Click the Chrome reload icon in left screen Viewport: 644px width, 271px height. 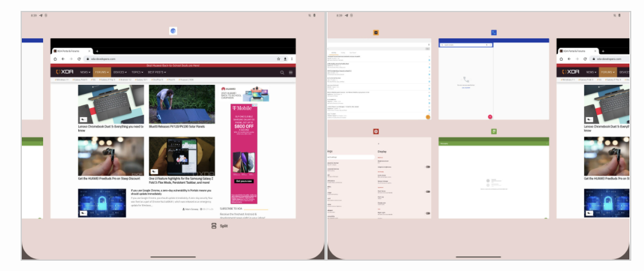(79, 59)
